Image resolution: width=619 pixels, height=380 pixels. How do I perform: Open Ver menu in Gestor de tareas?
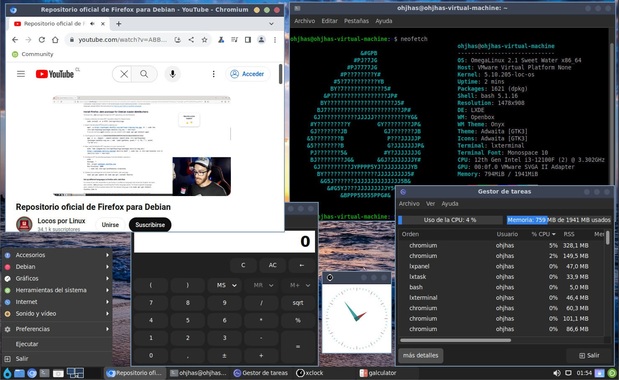[x=430, y=204]
